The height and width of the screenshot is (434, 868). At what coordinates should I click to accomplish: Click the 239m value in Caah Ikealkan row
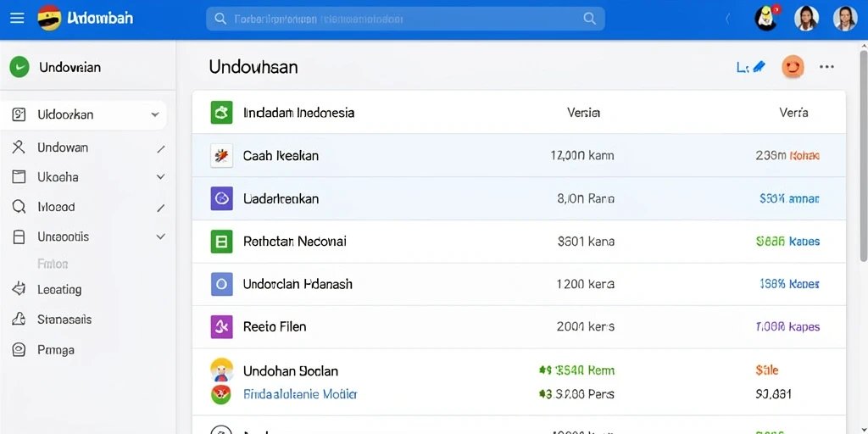click(x=771, y=156)
